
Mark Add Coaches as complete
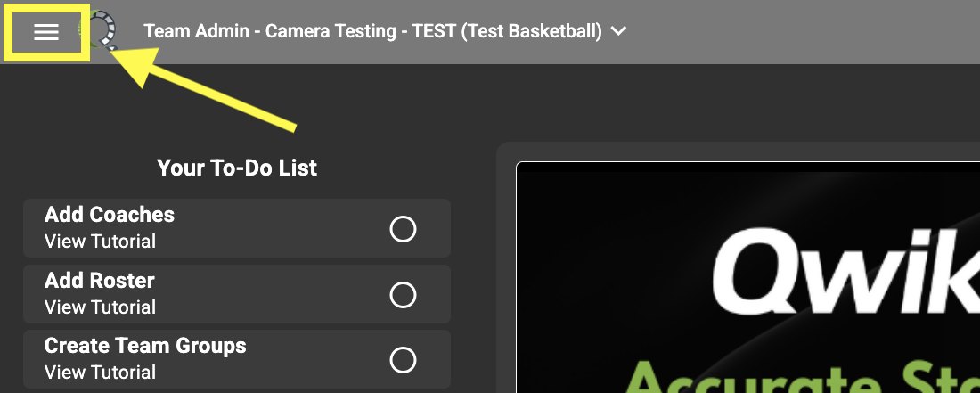click(x=403, y=229)
